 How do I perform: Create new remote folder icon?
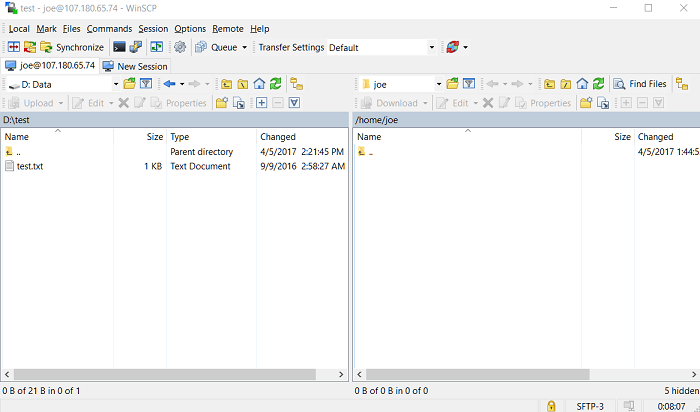click(586, 103)
